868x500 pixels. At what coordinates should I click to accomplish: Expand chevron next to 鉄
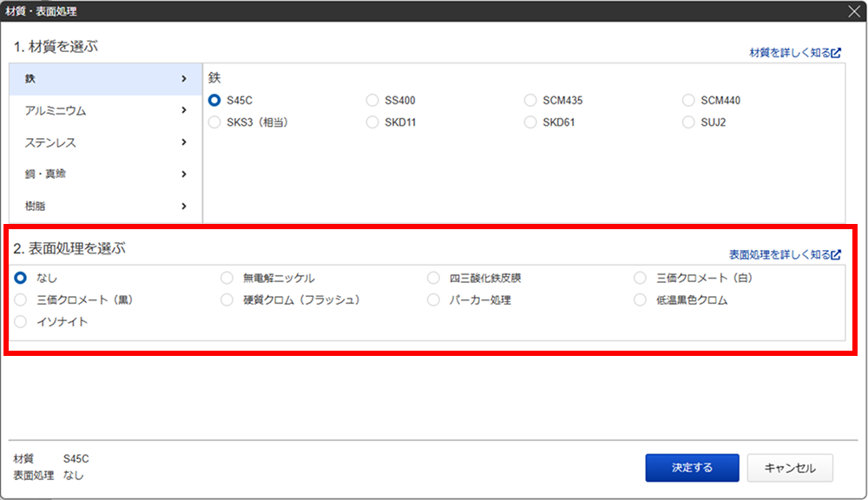point(184,79)
